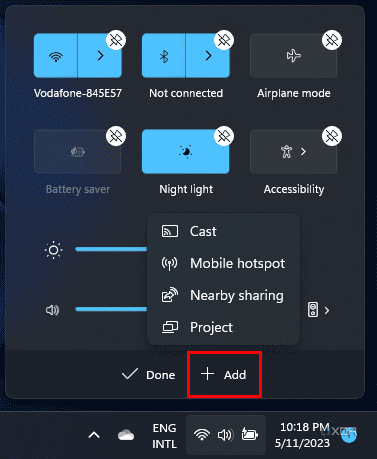Unpin the Night light tile
Image resolution: width=377 pixels, height=459 pixels.
224,136
